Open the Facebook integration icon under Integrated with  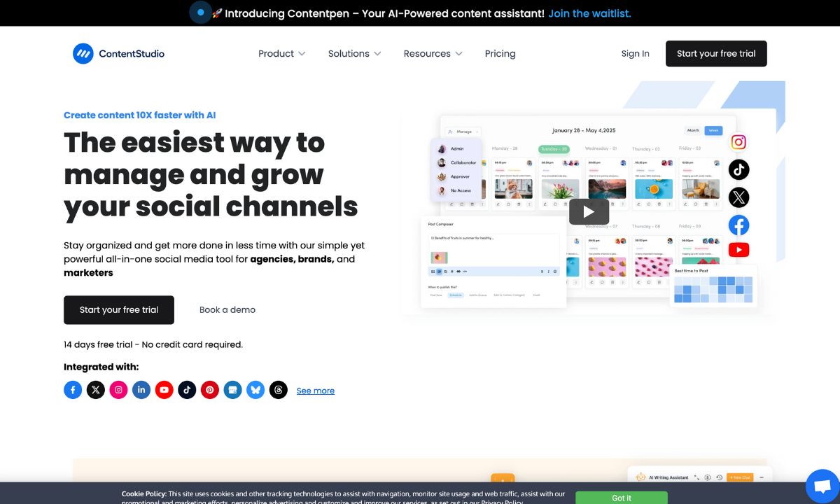click(73, 390)
